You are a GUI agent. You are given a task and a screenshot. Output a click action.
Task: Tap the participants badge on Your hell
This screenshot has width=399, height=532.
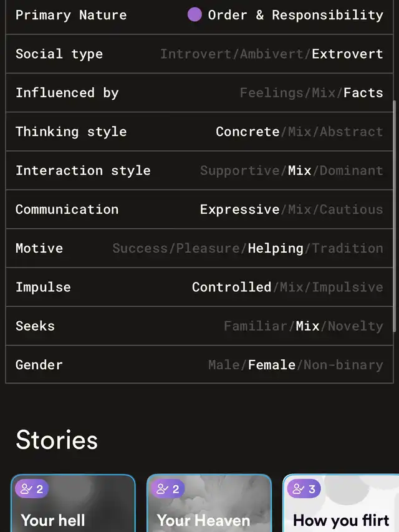tap(32, 490)
